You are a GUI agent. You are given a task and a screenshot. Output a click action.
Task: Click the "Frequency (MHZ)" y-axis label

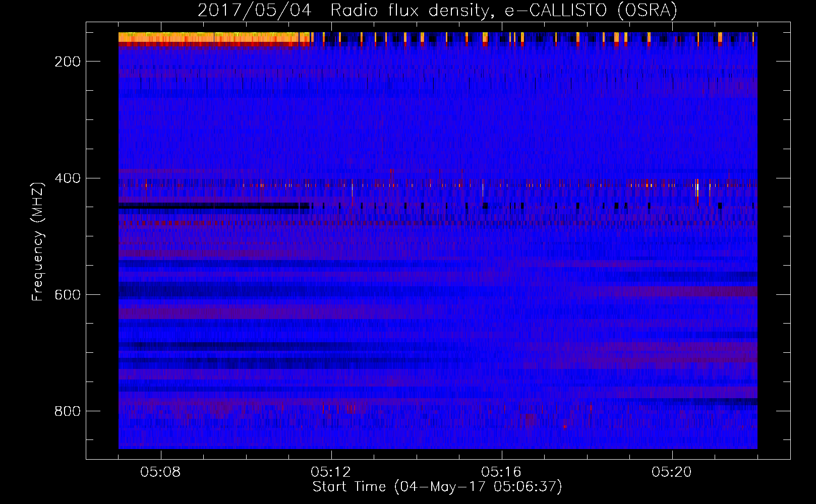[x=38, y=241]
